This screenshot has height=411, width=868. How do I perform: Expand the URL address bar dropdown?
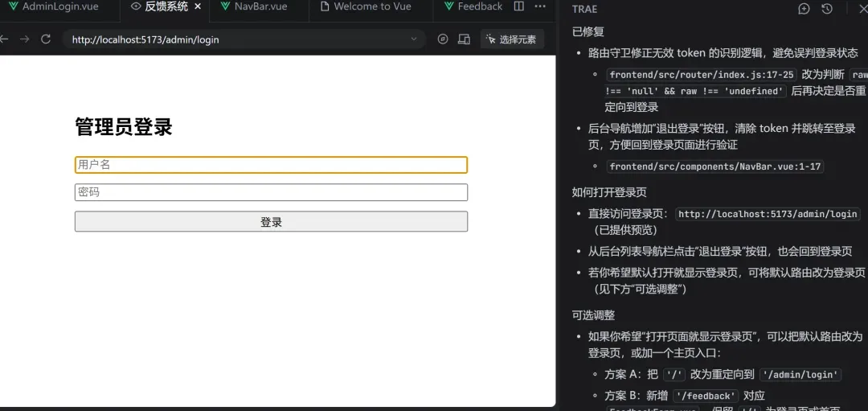pyautogui.click(x=414, y=39)
